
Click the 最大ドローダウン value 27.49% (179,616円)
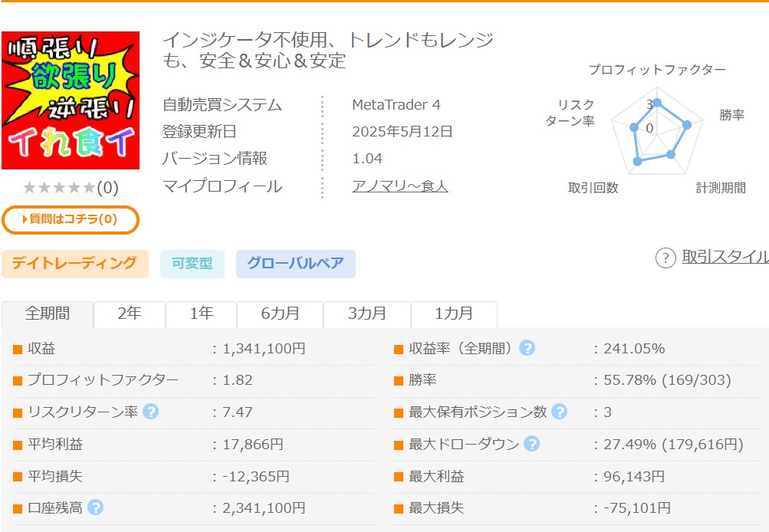pos(673,445)
